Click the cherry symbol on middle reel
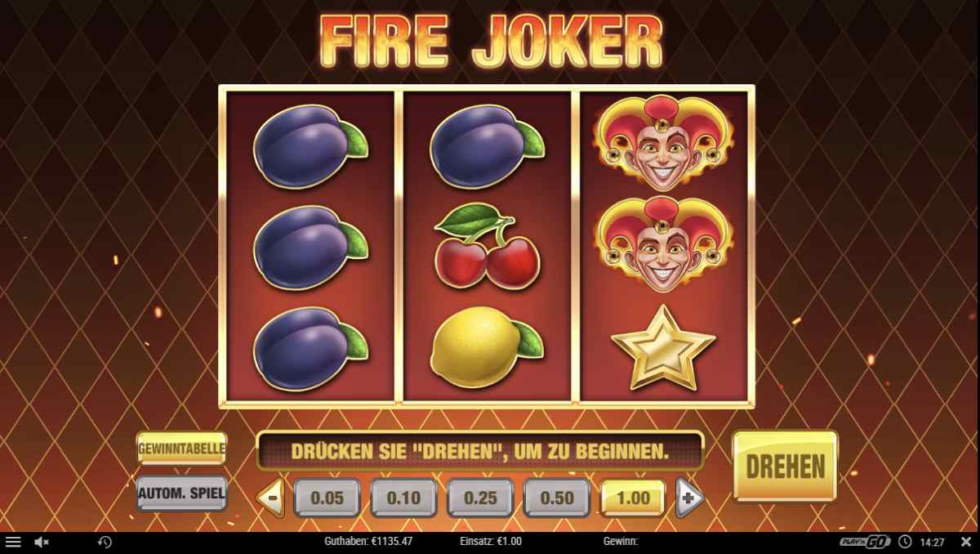980x554 pixels. [487, 247]
